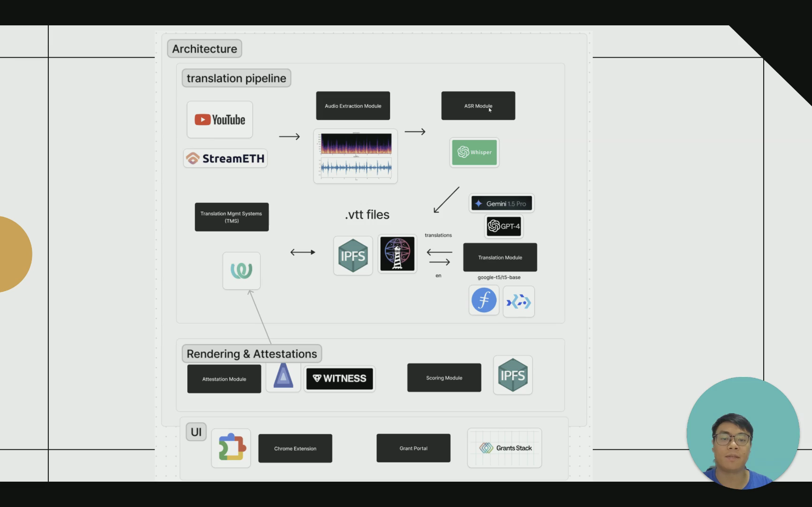Click the translation pipeline heading
This screenshot has width=812, height=507.
point(237,78)
